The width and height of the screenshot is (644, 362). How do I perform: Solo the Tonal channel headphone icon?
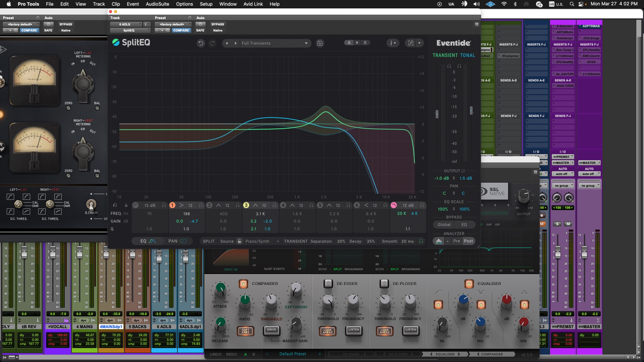pos(459,66)
